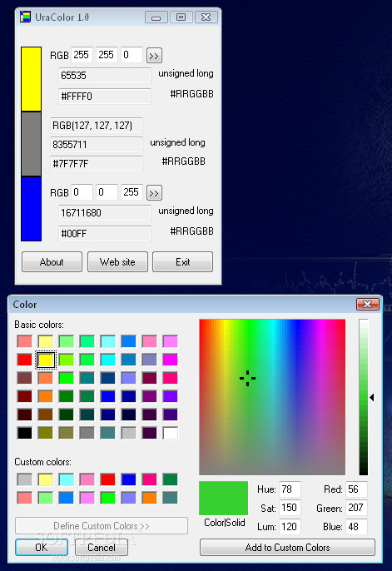This screenshot has height=571, width=392.
Task: Select the dark green custom color swatch
Action: 171,479
